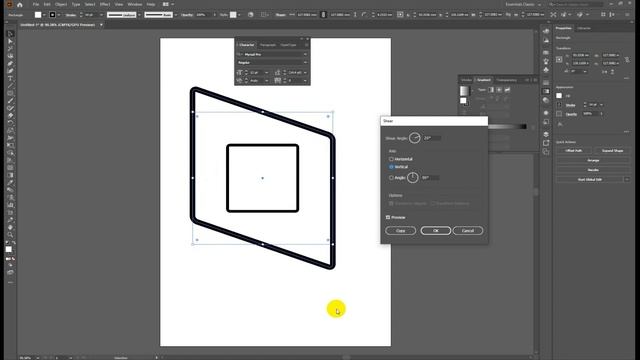Click the Home icon in the top bar
This screenshot has height=360, width=640.
click(x=20, y=4)
